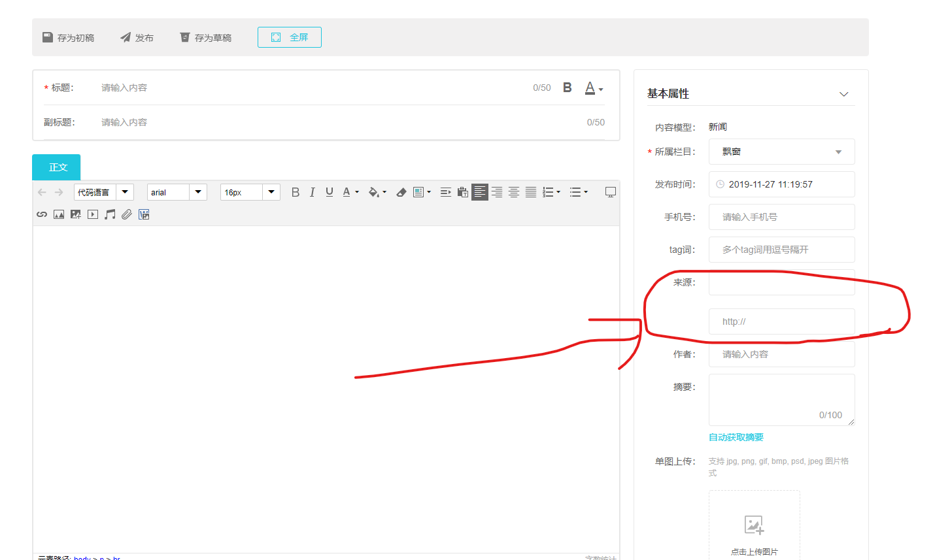950x560 pixels.
Task: Collapse the 基本属性 panel with the chevron
Action: (844, 94)
